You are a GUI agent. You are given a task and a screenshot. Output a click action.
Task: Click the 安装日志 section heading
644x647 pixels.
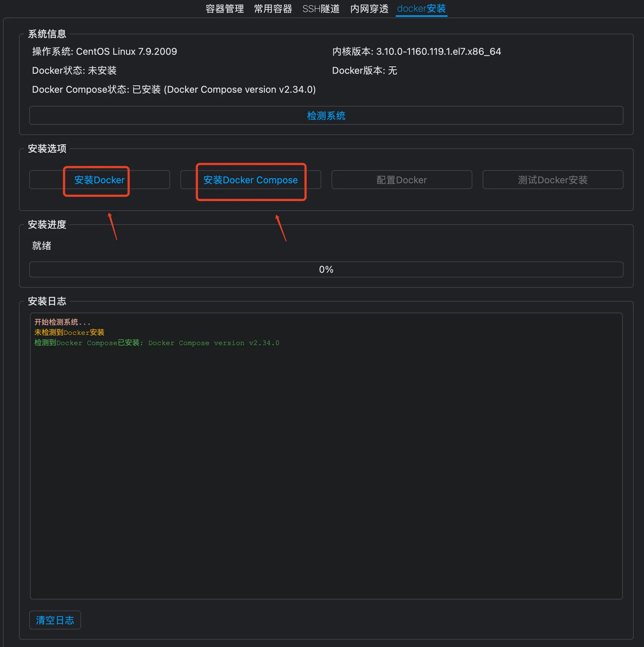(x=47, y=301)
